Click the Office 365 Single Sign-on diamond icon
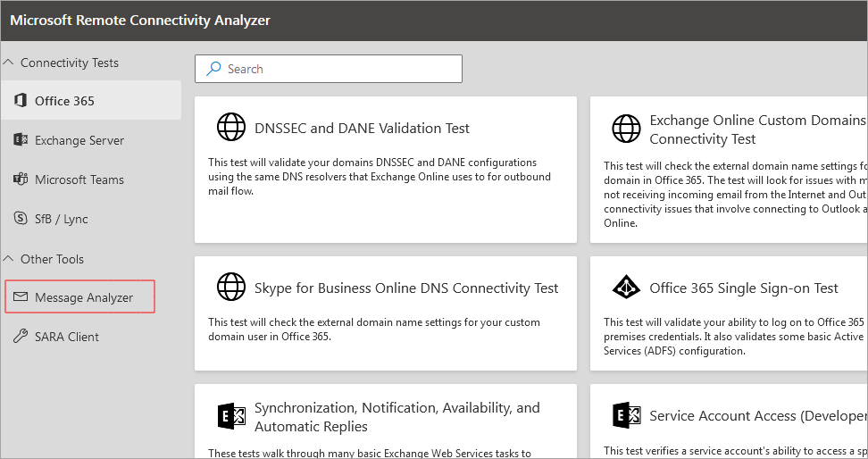The height and width of the screenshot is (459, 868). 626,288
